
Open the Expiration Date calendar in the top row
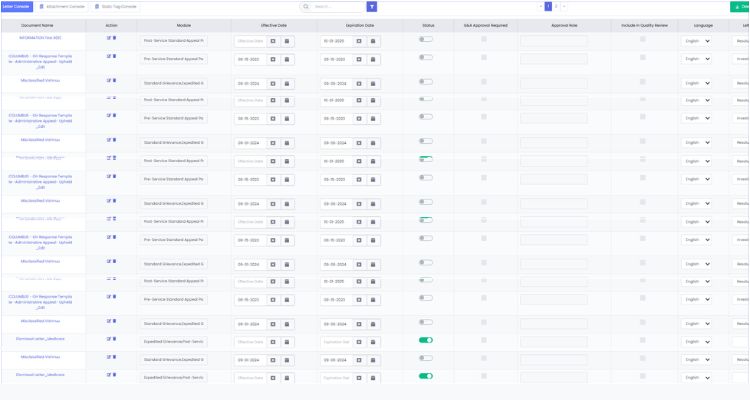[x=373, y=41]
